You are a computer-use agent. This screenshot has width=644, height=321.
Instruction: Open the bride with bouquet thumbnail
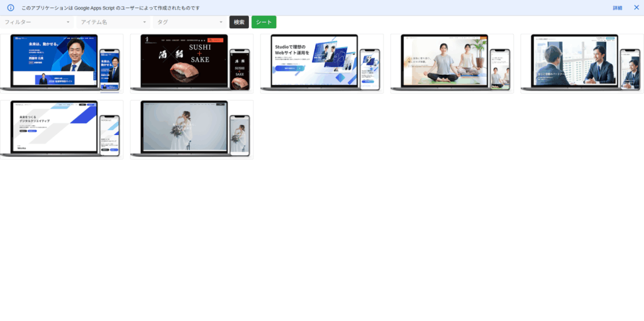click(x=192, y=129)
